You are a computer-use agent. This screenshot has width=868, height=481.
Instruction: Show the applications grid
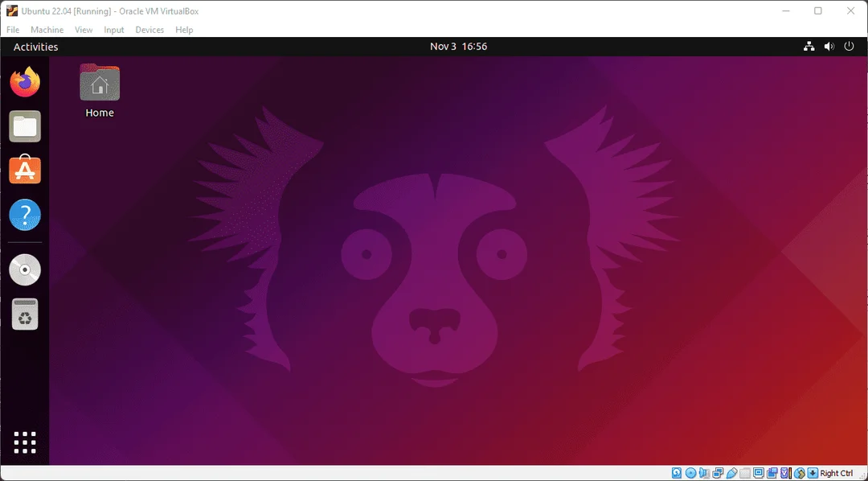[25, 442]
